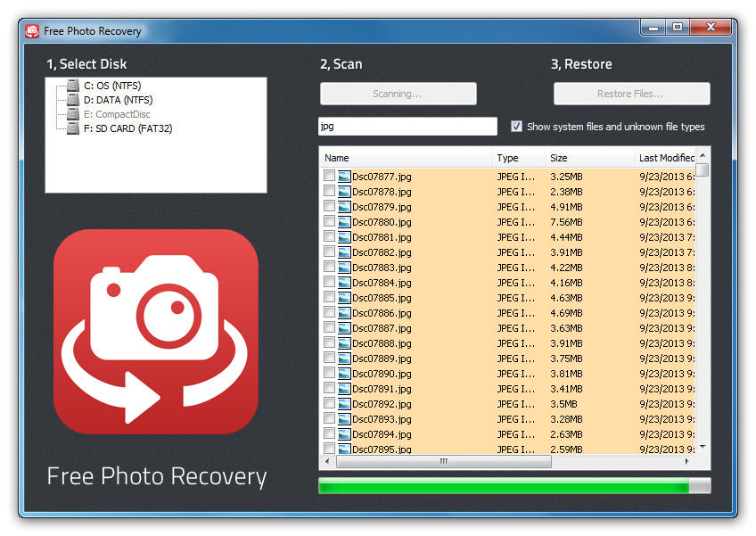
Task: Select file name Dsc07893.jpg
Action: [382, 419]
